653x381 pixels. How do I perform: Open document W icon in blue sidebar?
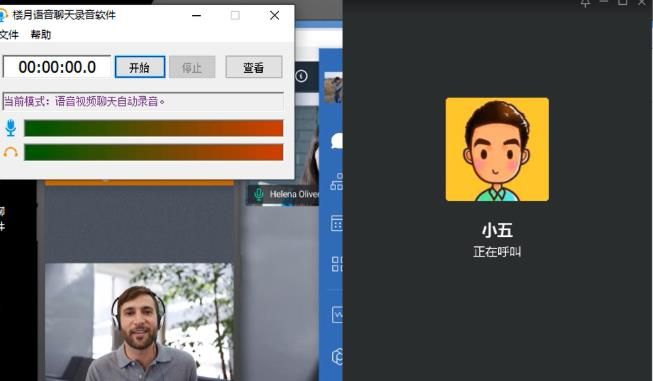click(337, 315)
